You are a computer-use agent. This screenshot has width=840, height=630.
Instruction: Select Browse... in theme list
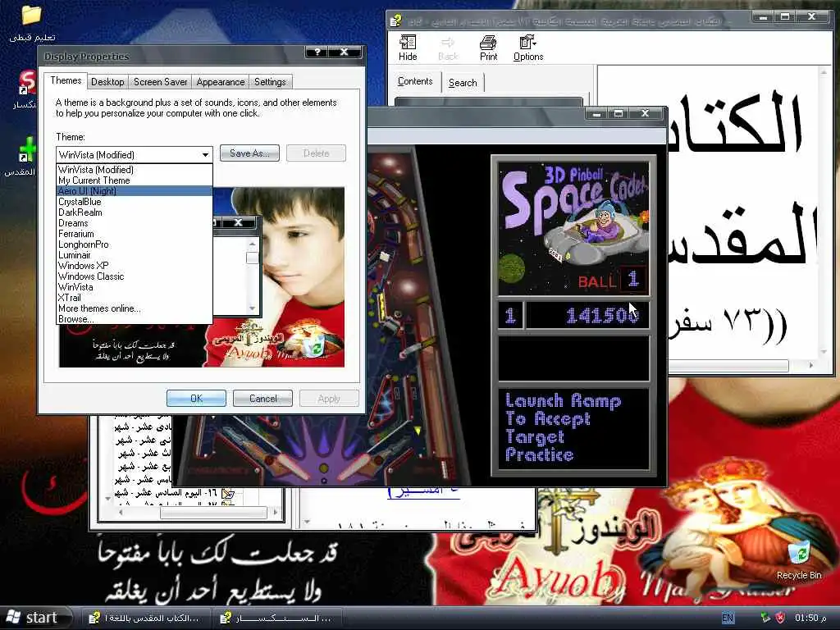135,319
